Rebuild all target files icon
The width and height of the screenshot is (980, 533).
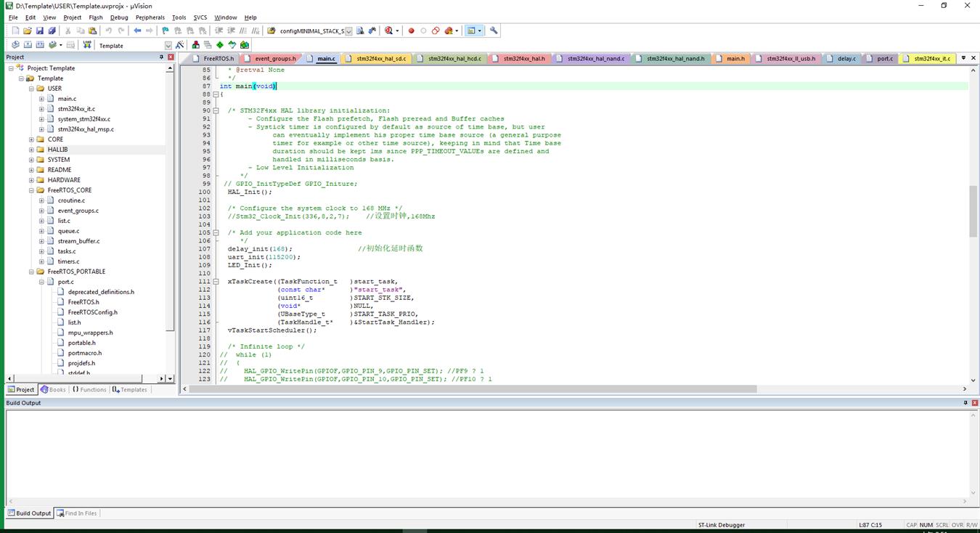40,45
